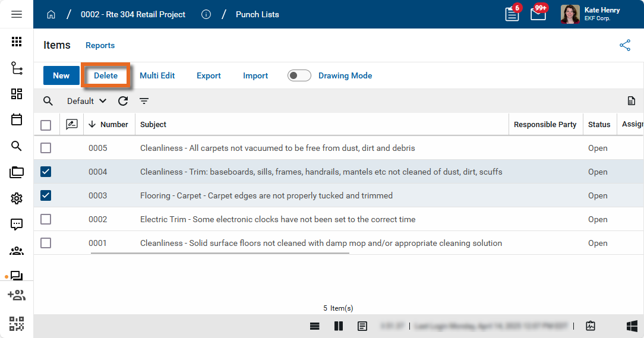Open the filter options icon
Screen dimensions: 644x338
[x=144, y=101]
